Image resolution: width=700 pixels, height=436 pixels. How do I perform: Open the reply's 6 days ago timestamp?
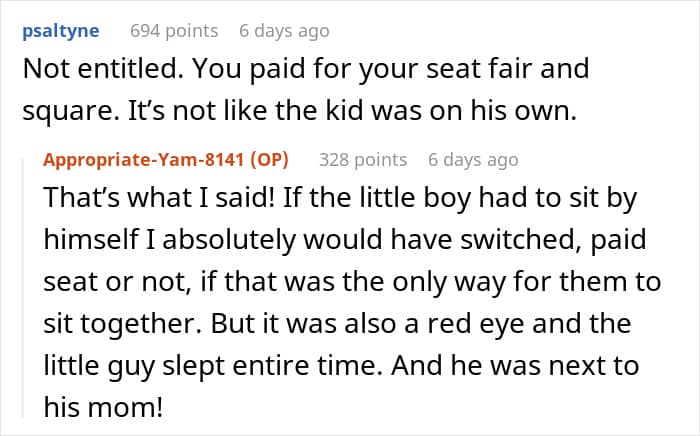(473, 160)
